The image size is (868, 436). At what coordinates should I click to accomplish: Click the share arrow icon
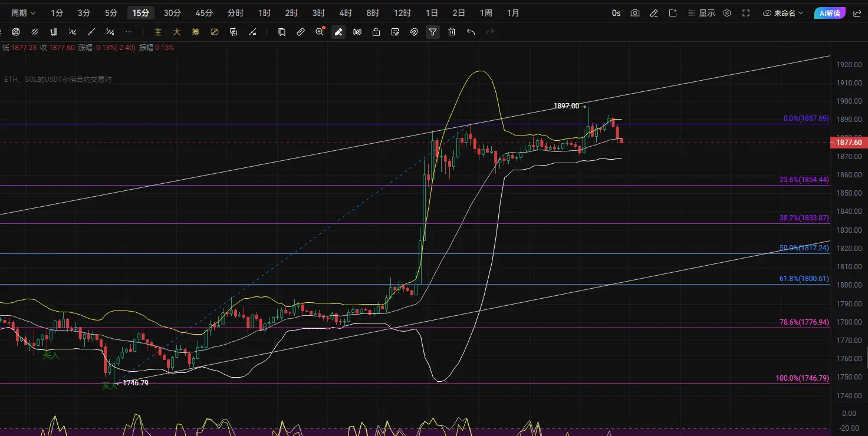[x=857, y=13]
